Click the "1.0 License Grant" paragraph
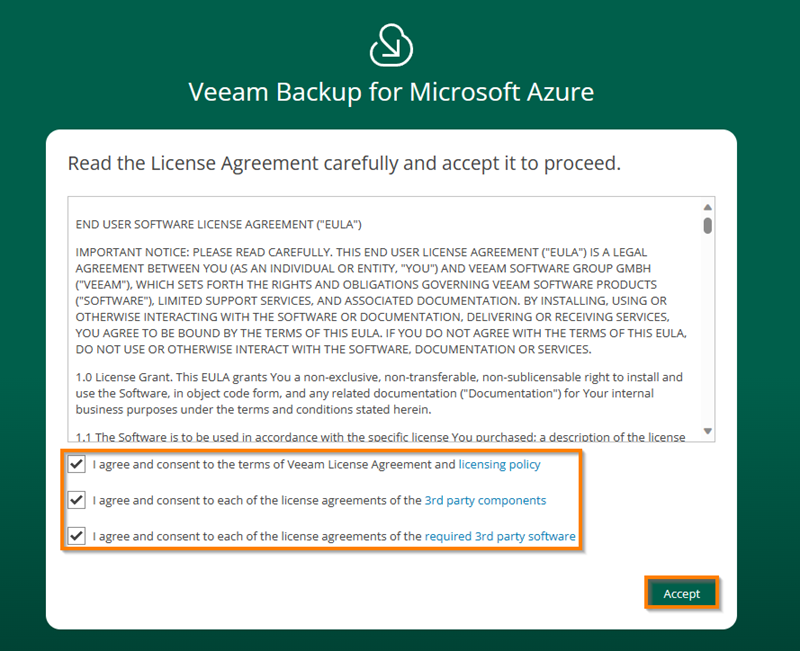The image size is (800, 651). pos(380,393)
